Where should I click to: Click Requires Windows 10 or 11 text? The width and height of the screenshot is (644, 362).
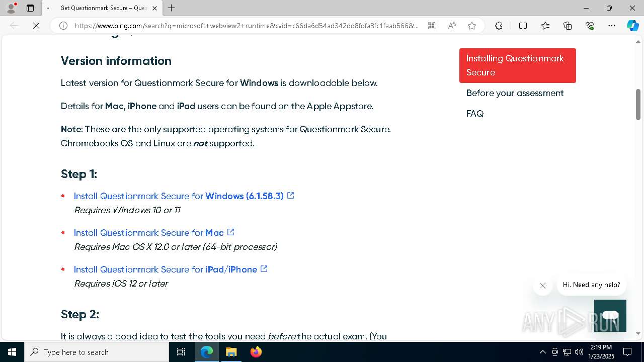point(127,210)
